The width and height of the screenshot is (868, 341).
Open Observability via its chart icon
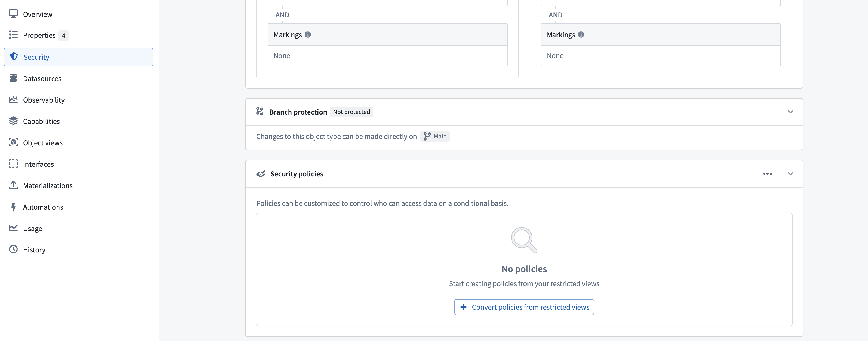click(x=13, y=100)
